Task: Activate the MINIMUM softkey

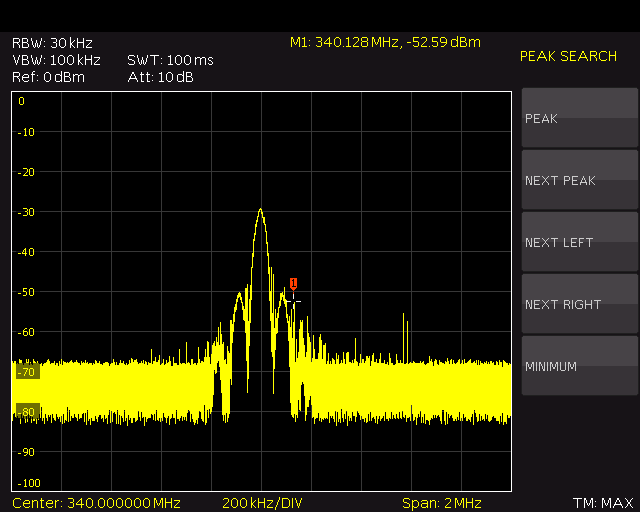Action: point(580,366)
